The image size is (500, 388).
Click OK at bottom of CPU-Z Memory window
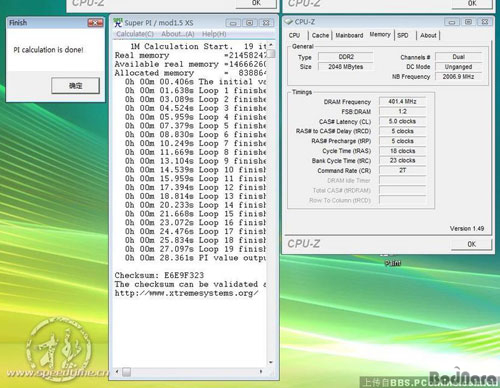click(471, 244)
